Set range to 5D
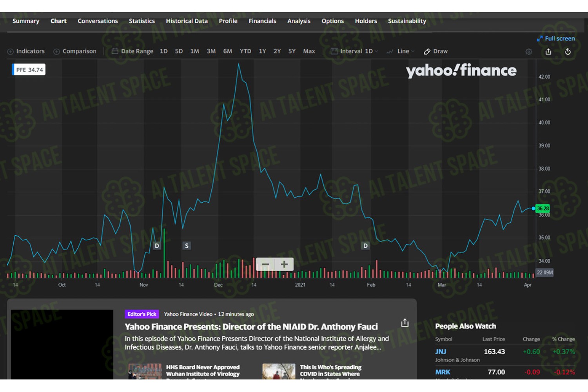 pyautogui.click(x=179, y=51)
